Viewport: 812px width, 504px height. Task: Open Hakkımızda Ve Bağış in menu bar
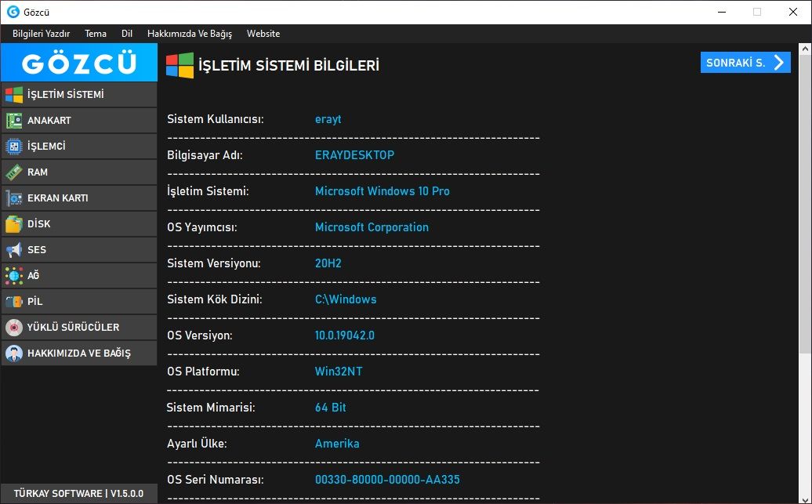point(190,34)
